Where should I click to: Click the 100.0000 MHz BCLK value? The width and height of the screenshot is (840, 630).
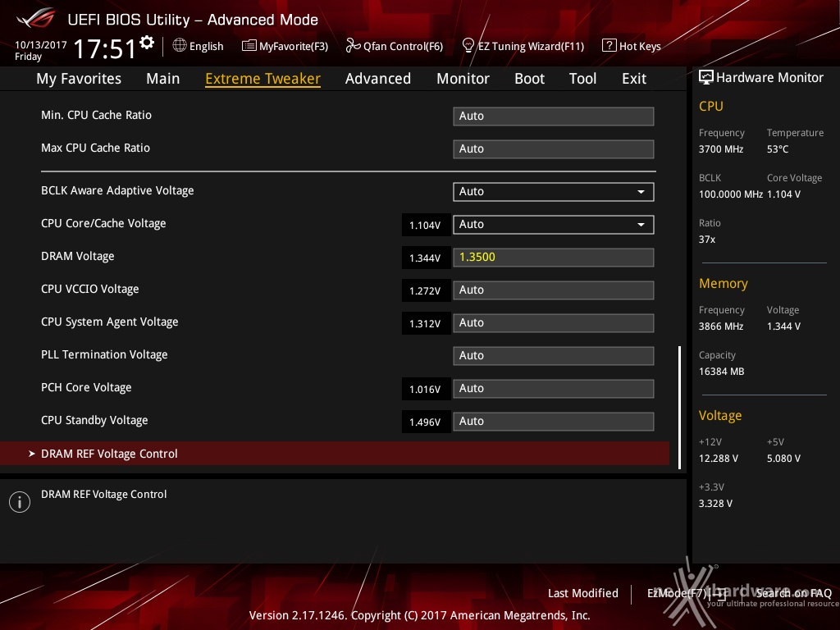click(731, 194)
